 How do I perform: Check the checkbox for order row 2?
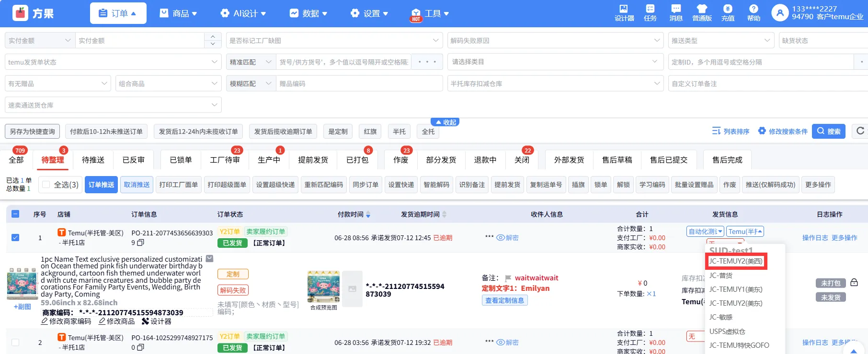coord(15,342)
